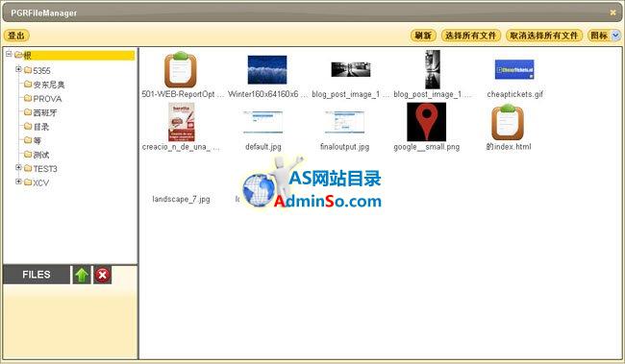This screenshot has height=364, width=625.
Task: Select the default.jpg thumbnail
Action: (x=263, y=122)
